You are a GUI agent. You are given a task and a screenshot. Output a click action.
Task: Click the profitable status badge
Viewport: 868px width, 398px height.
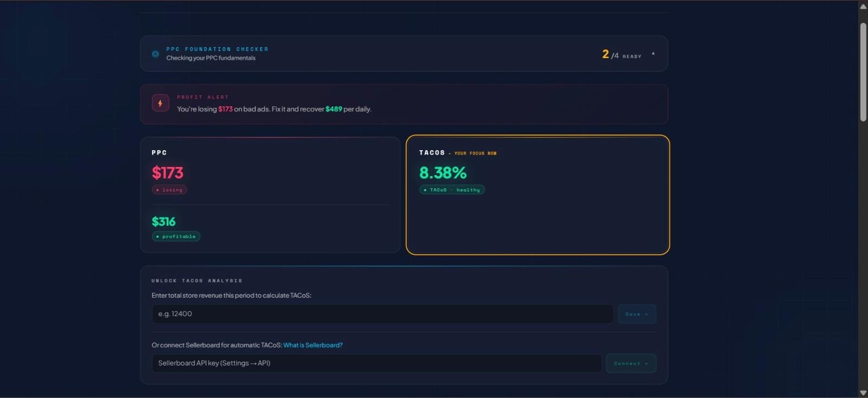176,236
